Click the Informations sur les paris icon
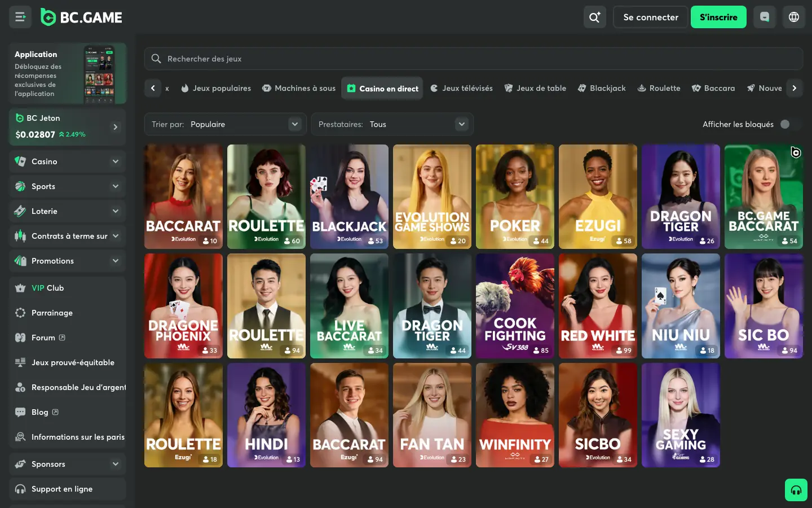812x508 pixels. click(20, 437)
